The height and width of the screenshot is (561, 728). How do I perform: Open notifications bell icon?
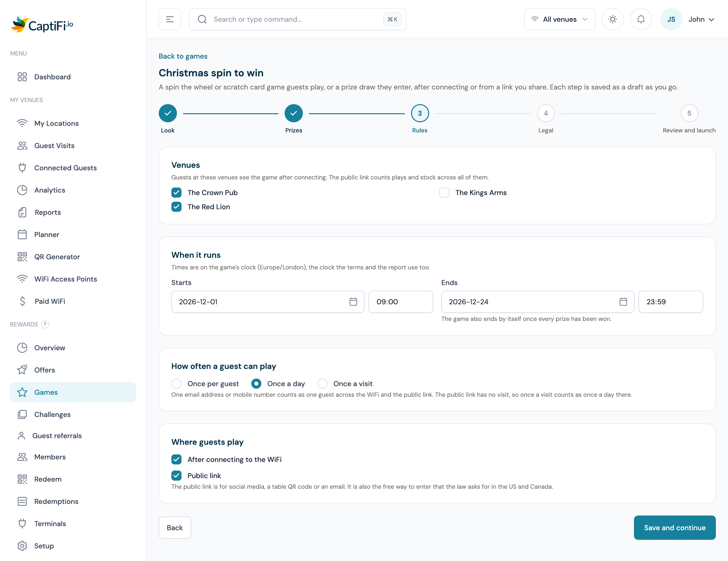tap(641, 19)
